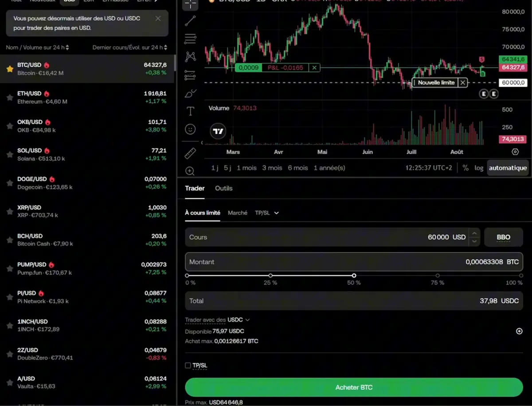
Task: Open the Fibonacci horizontal lines tool
Action: 190,39
